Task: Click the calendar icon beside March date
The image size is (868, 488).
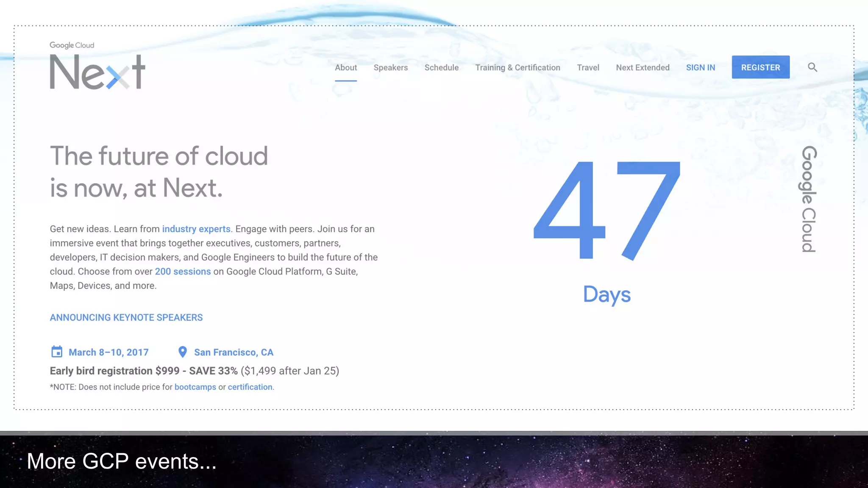Action: tap(56, 352)
